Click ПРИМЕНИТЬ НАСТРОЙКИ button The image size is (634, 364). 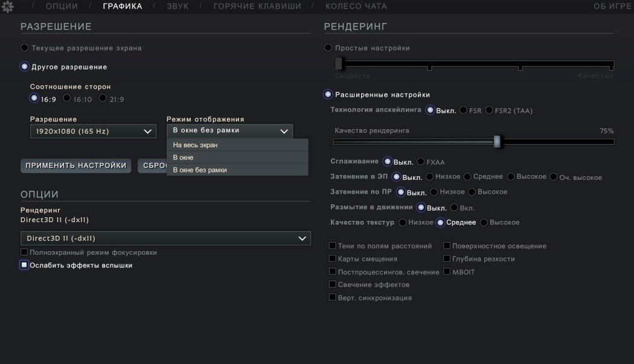(x=75, y=165)
